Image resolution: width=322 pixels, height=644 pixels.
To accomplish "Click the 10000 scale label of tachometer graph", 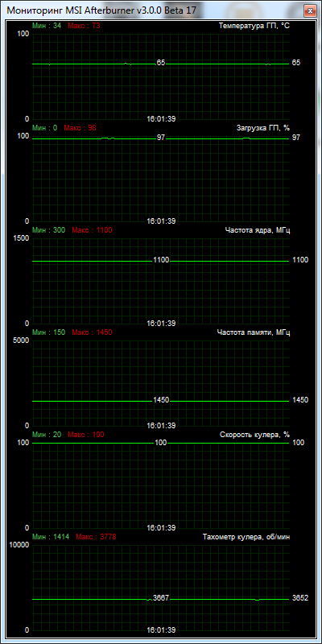I will tap(19, 545).
